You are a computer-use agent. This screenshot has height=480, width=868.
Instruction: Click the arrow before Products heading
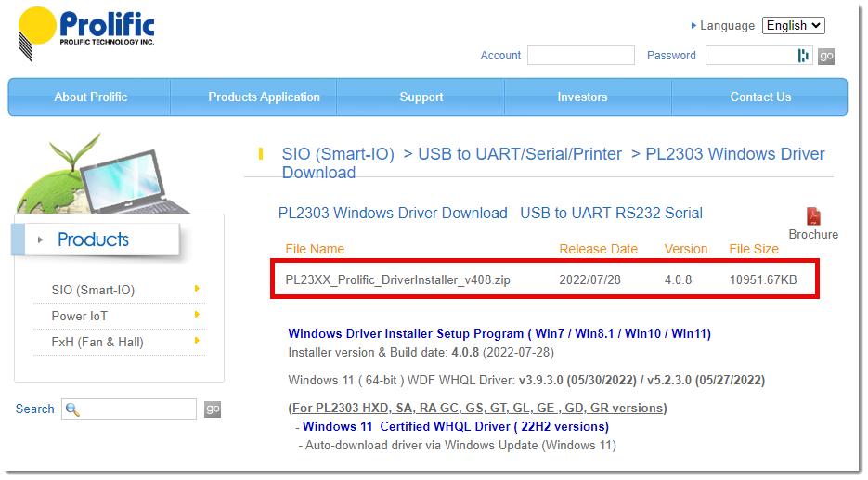point(40,240)
